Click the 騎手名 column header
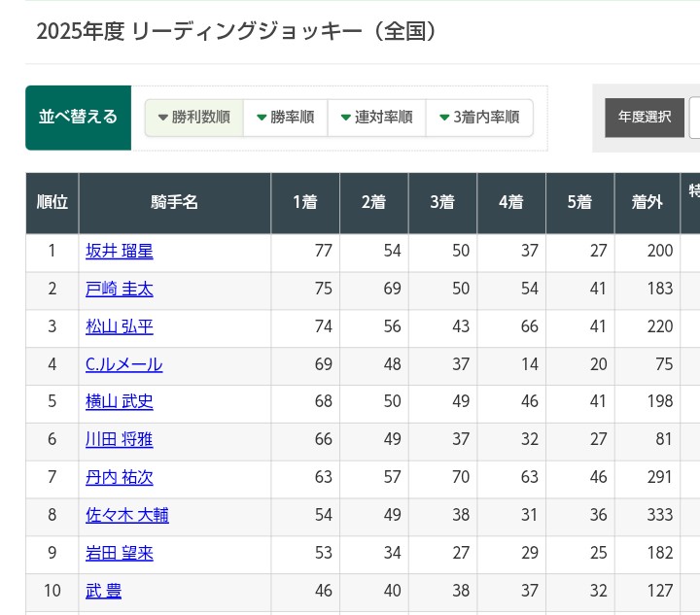Viewport: 700px width, 615px height. click(175, 203)
